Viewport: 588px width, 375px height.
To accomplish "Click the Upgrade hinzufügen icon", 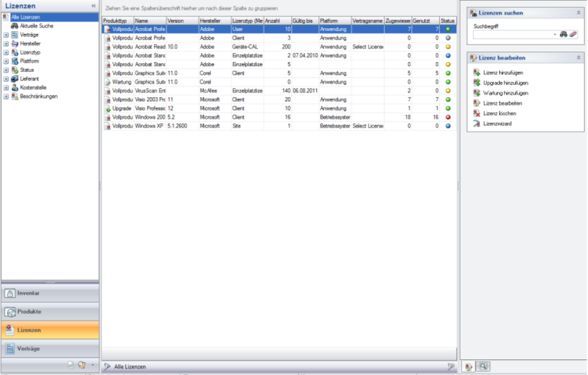I will pos(476,82).
